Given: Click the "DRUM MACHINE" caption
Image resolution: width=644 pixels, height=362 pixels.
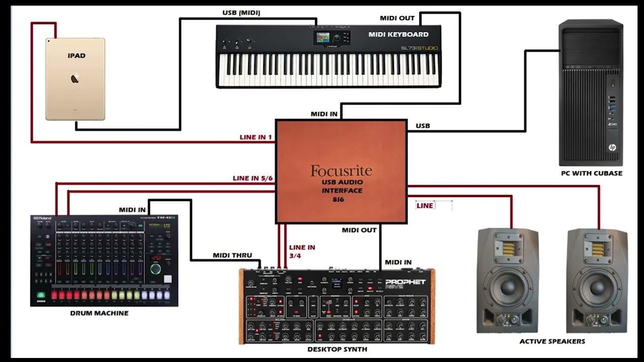Looking at the screenshot, I should click(x=99, y=313).
